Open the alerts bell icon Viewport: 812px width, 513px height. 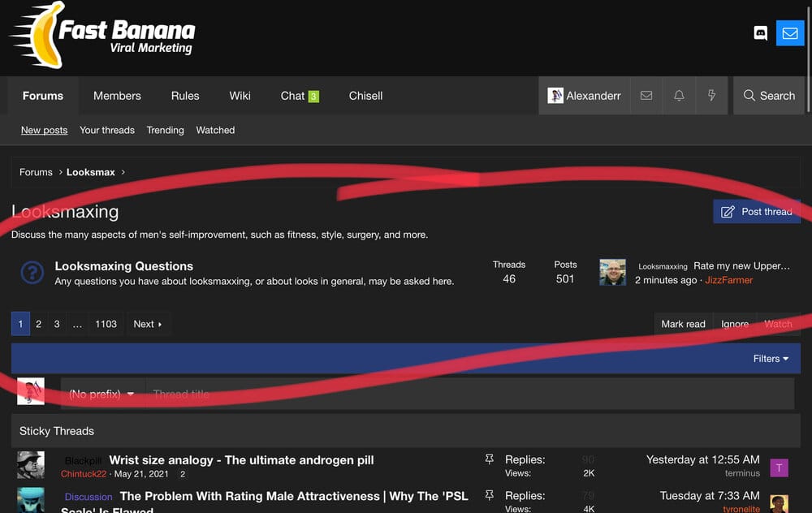679,96
